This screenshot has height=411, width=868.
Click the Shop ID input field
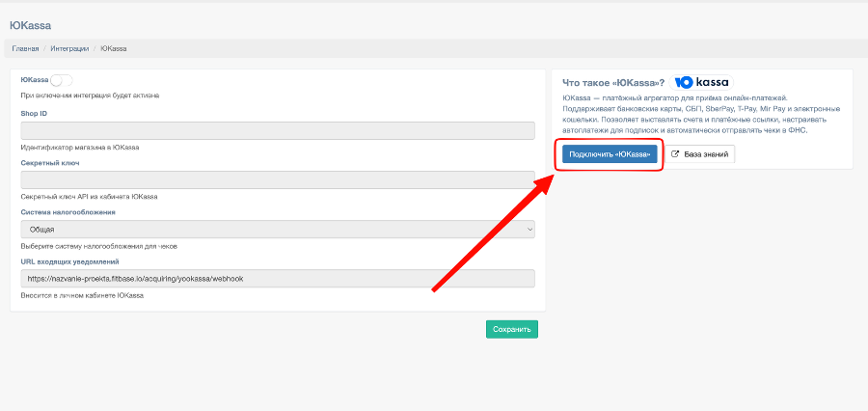(x=278, y=130)
